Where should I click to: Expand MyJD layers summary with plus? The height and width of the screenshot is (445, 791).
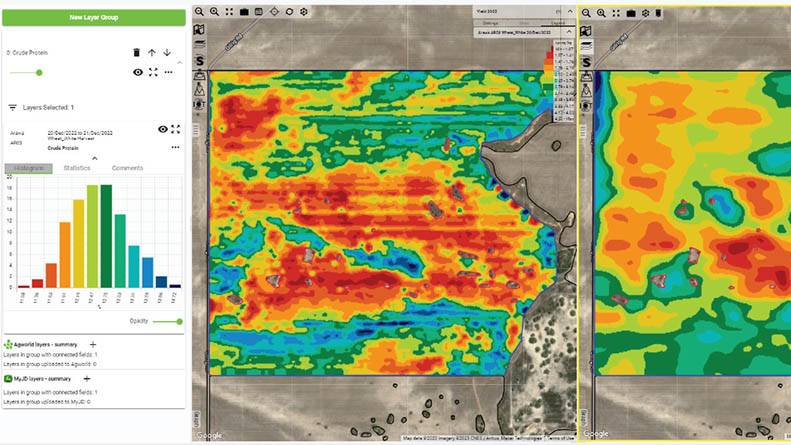[87, 378]
